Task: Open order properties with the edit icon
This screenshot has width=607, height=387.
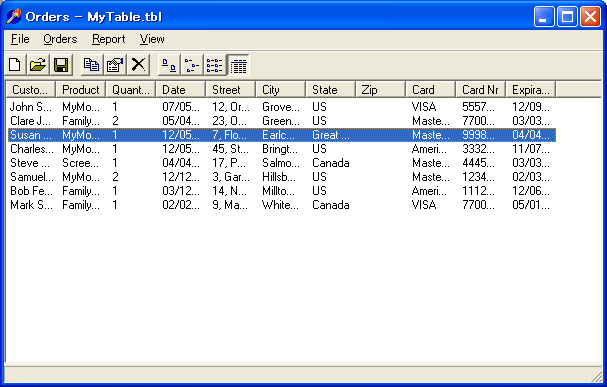Action: tap(115, 65)
